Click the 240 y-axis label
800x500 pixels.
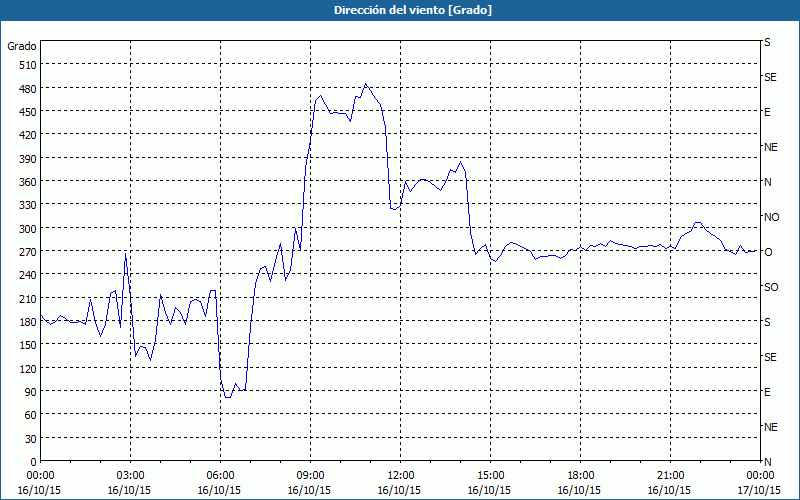28,275
